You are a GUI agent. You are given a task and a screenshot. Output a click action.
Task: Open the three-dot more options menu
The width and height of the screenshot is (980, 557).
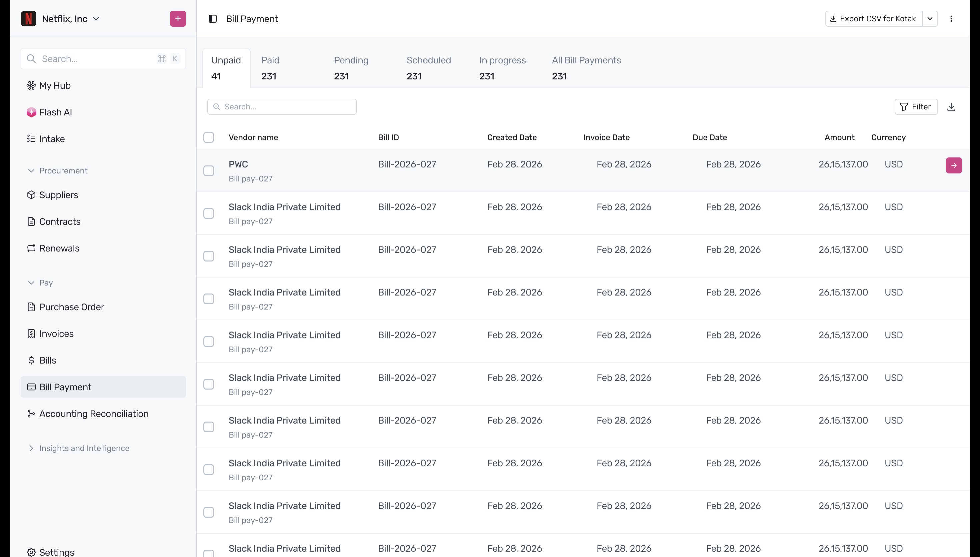(951, 19)
